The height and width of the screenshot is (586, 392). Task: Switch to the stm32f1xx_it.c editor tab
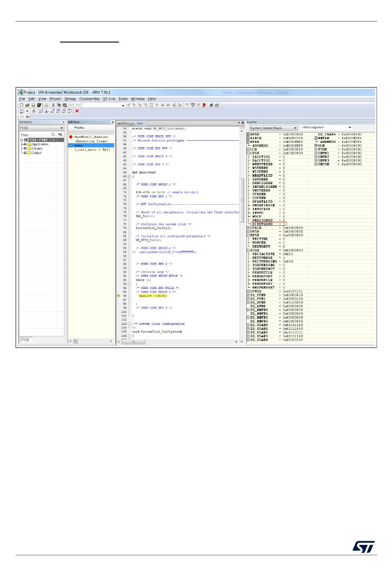click(x=126, y=123)
